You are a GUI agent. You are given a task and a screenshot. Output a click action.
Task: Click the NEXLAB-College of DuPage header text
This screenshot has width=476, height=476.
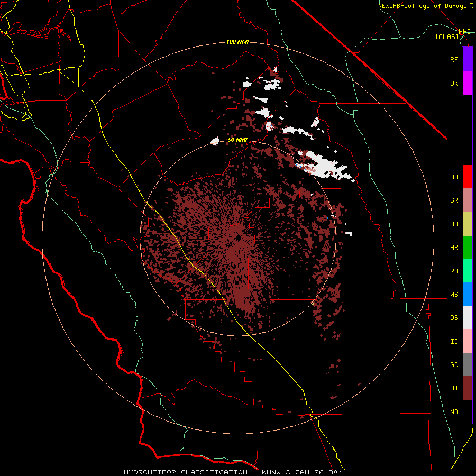[x=425, y=6]
